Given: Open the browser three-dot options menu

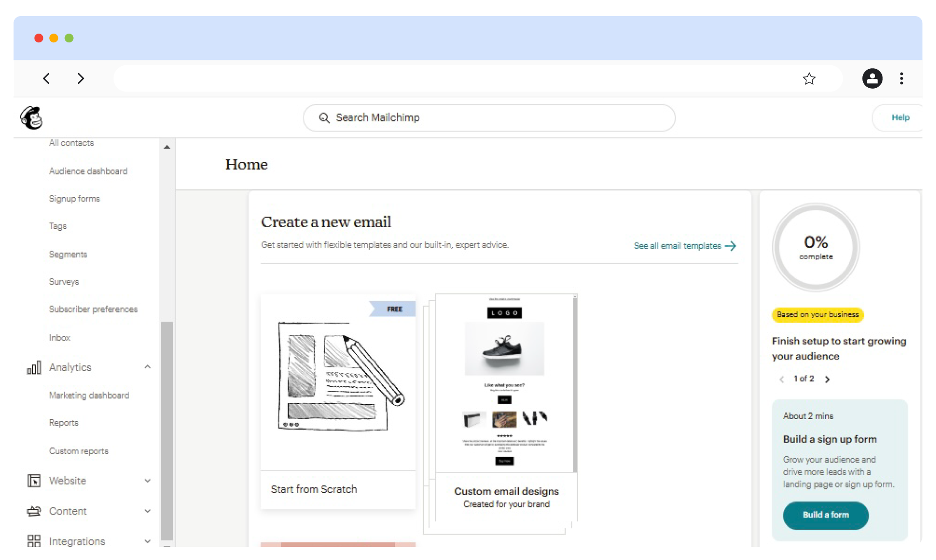Looking at the screenshot, I should point(901,78).
